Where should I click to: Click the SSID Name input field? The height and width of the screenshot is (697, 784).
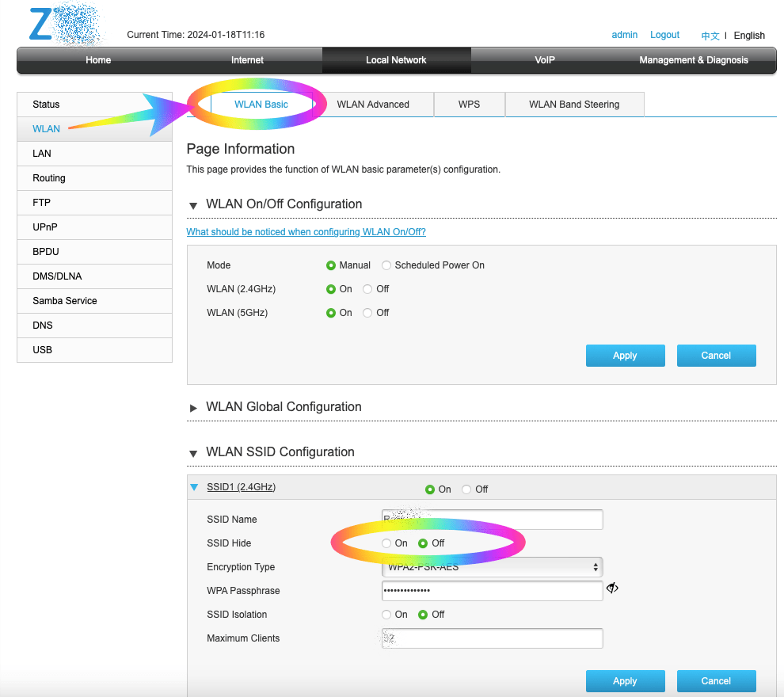click(492, 520)
